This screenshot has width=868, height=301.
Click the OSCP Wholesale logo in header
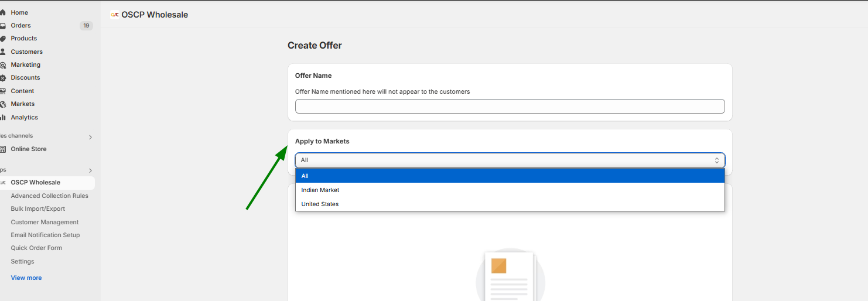pos(115,15)
